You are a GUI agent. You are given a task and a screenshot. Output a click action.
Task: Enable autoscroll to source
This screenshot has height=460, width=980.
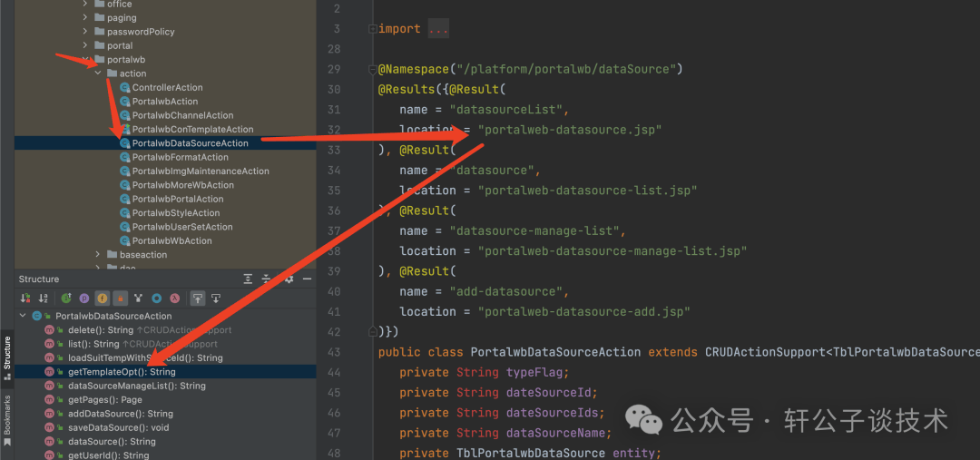[x=198, y=299]
